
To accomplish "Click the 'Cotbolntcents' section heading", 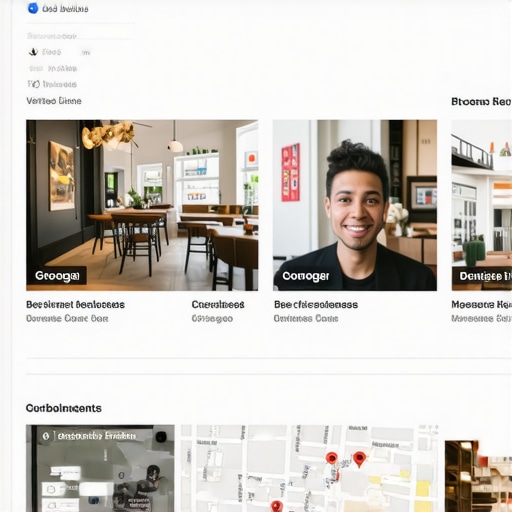I will coord(64,408).
